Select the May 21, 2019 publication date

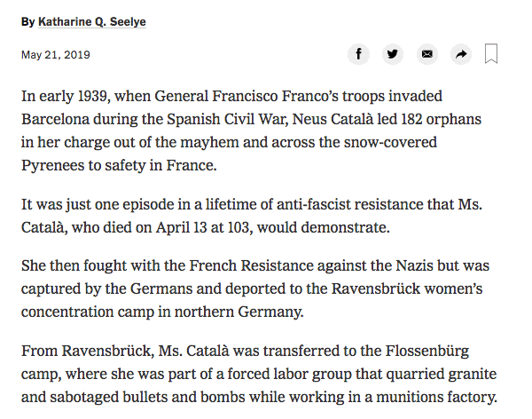pos(56,55)
